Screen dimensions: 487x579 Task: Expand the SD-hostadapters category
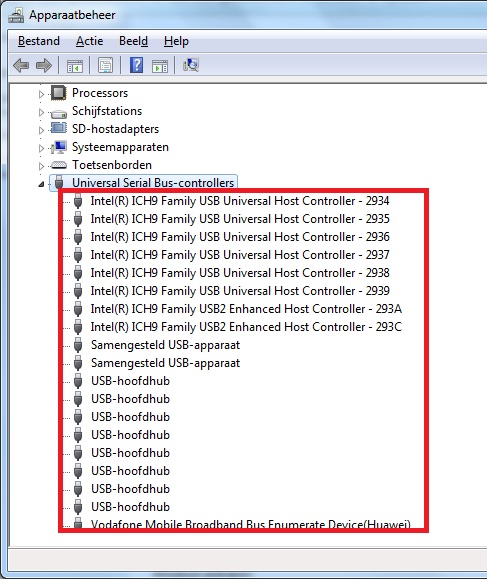(x=41, y=130)
